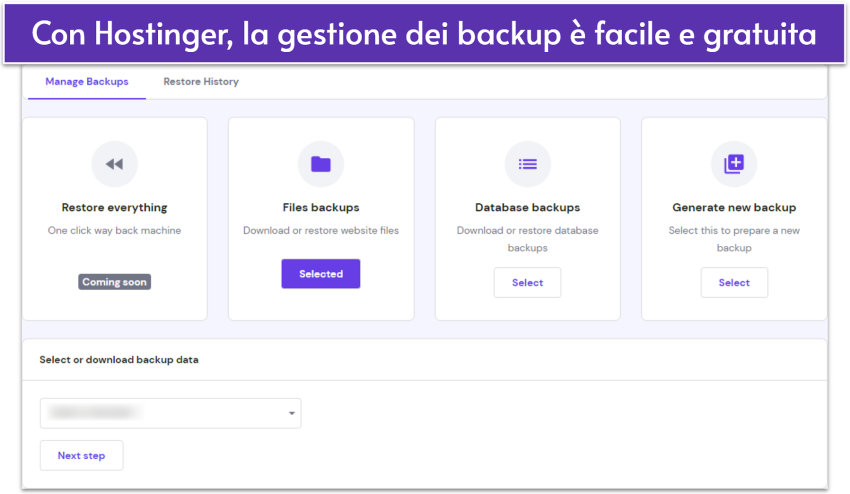This screenshot has height=494, width=850.
Task: Click the Coming soon badge
Action: point(114,282)
